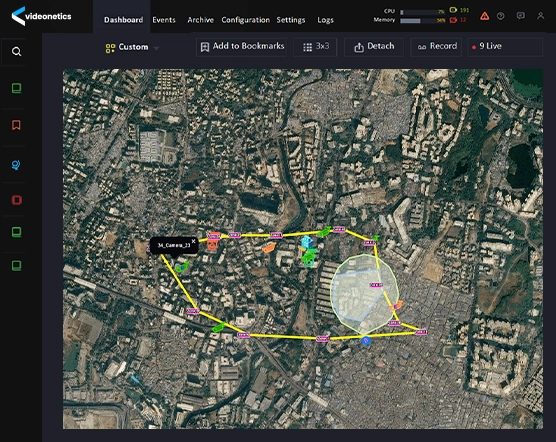Select the red chip icon in the sidebar

pyautogui.click(x=17, y=200)
